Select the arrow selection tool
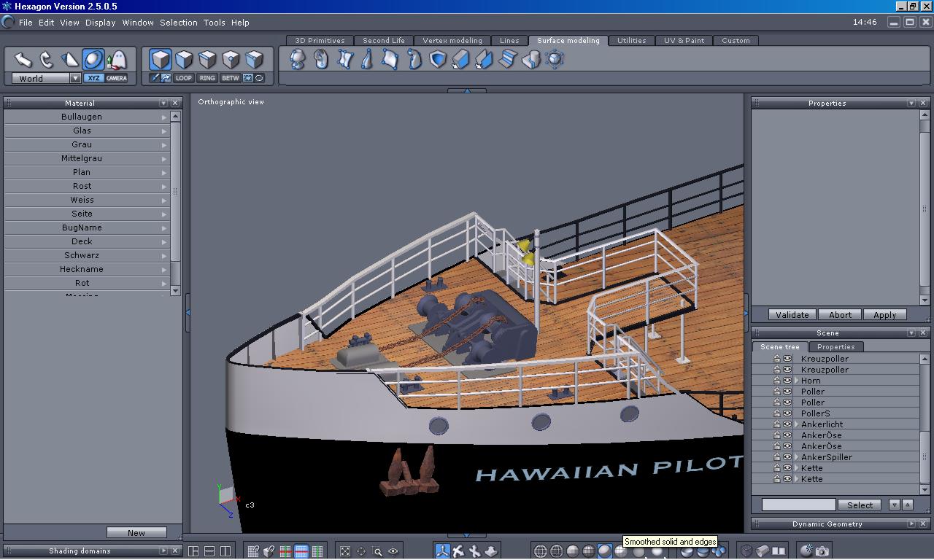 click(23, 59)
